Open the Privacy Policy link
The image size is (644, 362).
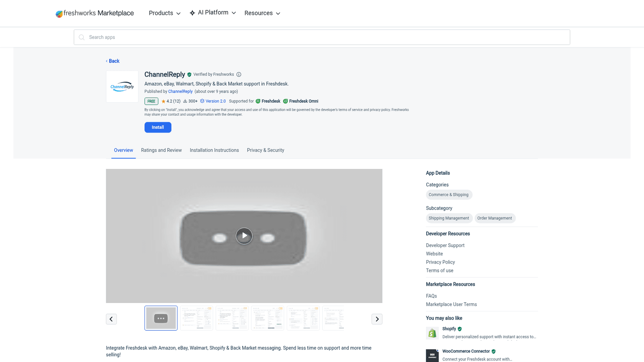click(440, 262)
